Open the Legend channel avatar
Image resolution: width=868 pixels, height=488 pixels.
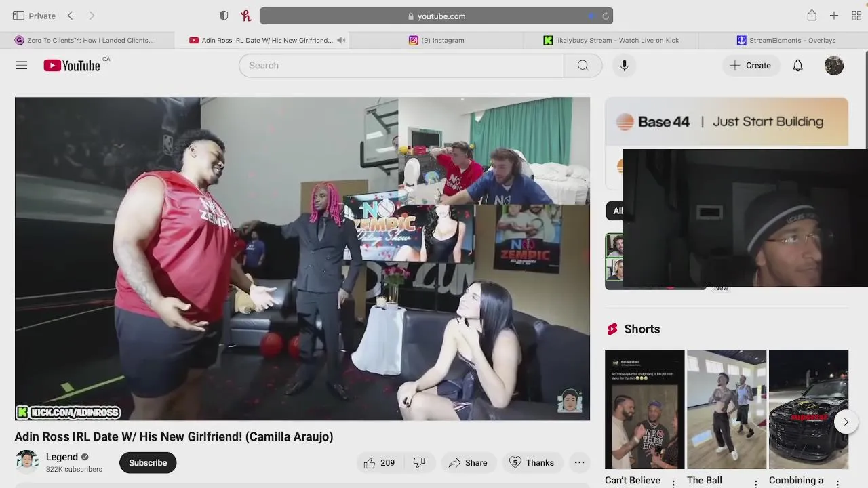27,462
